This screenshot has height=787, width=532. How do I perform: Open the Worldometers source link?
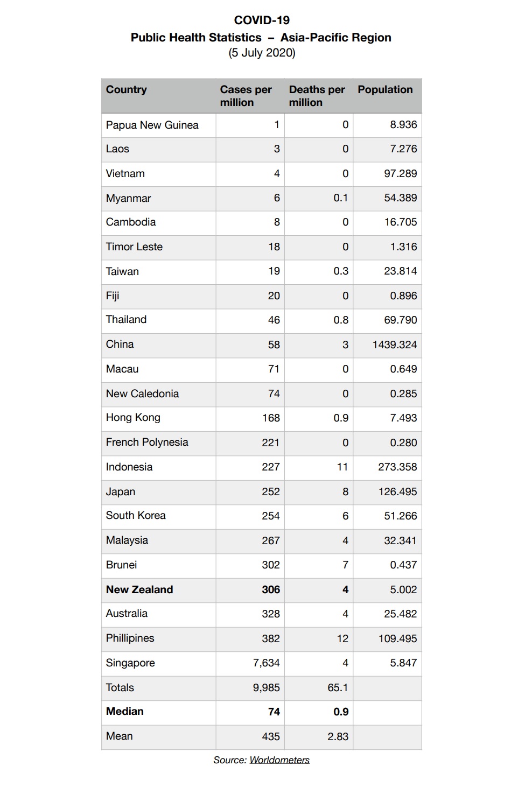click(x=279, y=760)
